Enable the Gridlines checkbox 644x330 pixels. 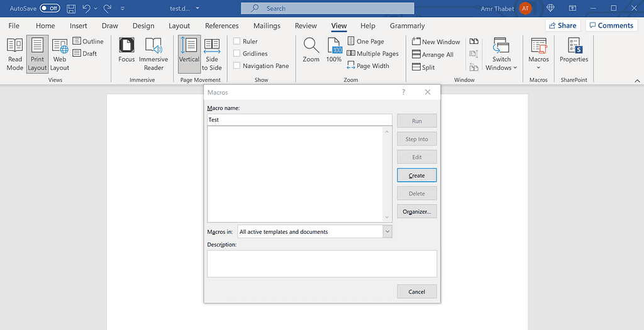pyautogui.click(x=236, y=53)
